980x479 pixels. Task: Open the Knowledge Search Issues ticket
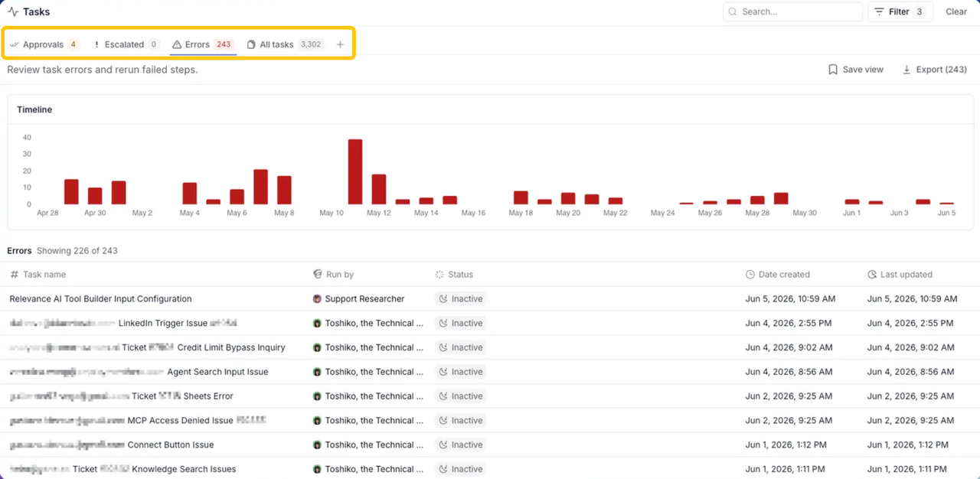[122, 469]
